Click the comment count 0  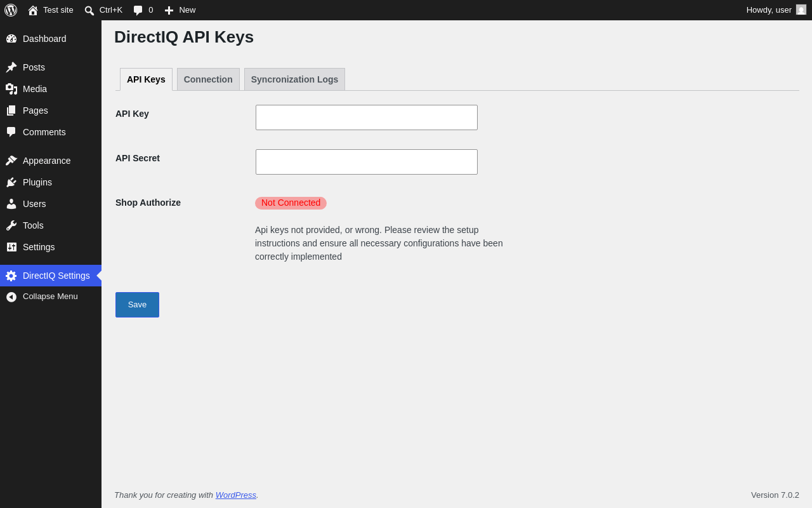pyautogui.click(x=151, y=10)
